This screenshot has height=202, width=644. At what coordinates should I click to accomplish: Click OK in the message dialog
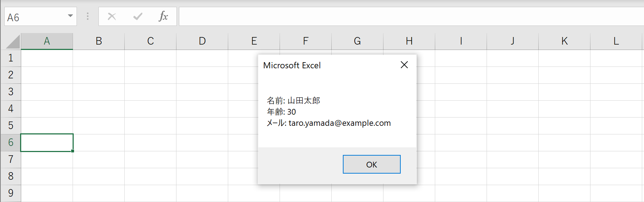click(x=372, y=164)
